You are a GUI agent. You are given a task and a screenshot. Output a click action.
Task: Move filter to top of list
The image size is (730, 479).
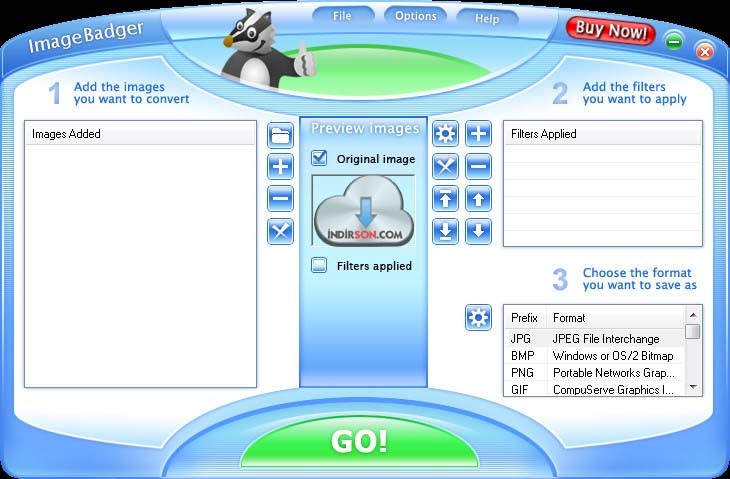(x=446, y=199)
